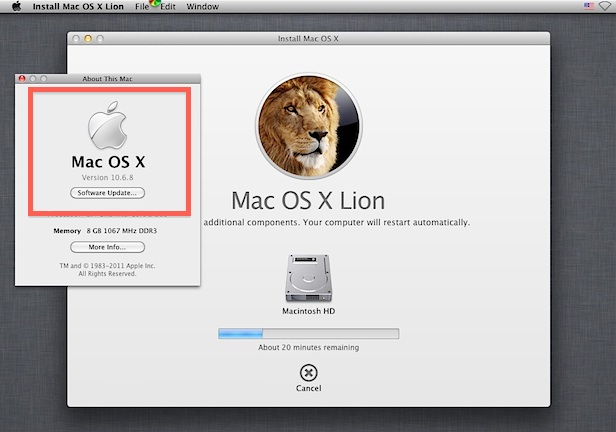The width and height of the screenshot is (616, 432).
Task: Open the Apple menu
Action: (x=16, y=6)
